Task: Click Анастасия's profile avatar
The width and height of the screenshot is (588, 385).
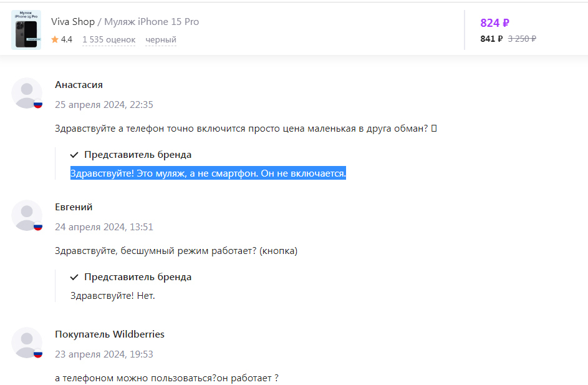Action: pos(26,93)
